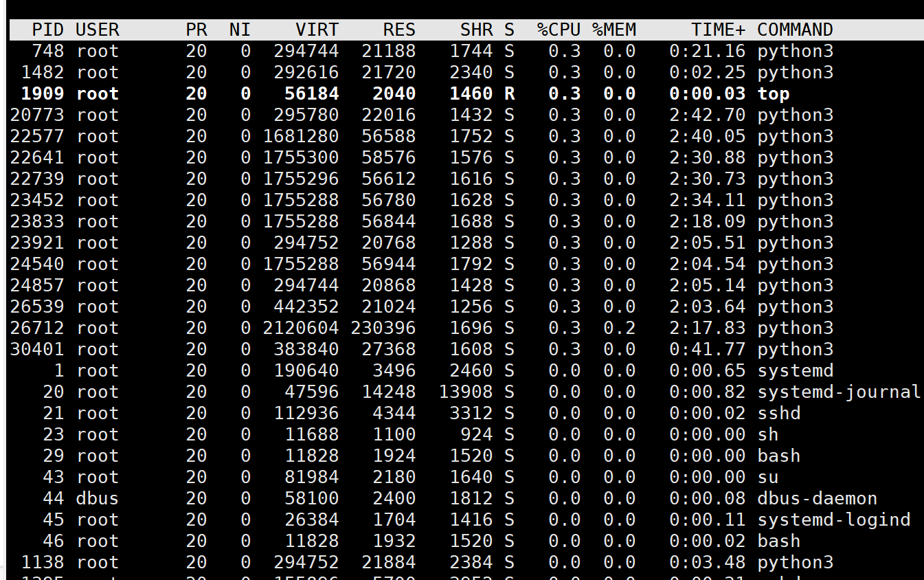Click the TIME+ column header
Viewport: 924px width, 580px height.
click(x=718, y=30)
